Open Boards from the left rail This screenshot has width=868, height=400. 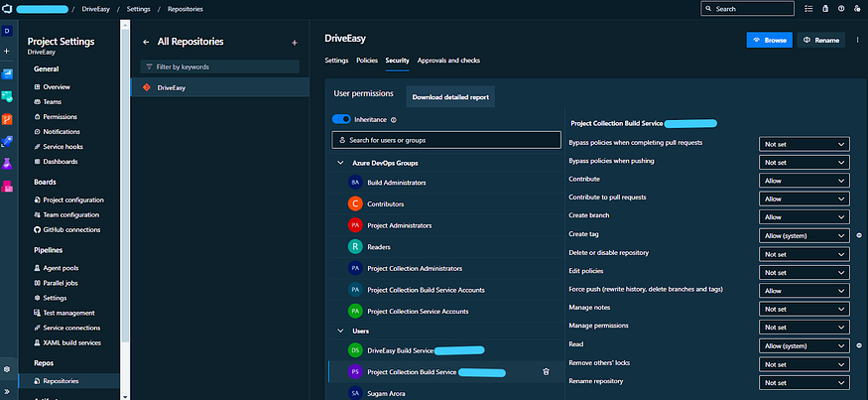(x=7, y=96)
